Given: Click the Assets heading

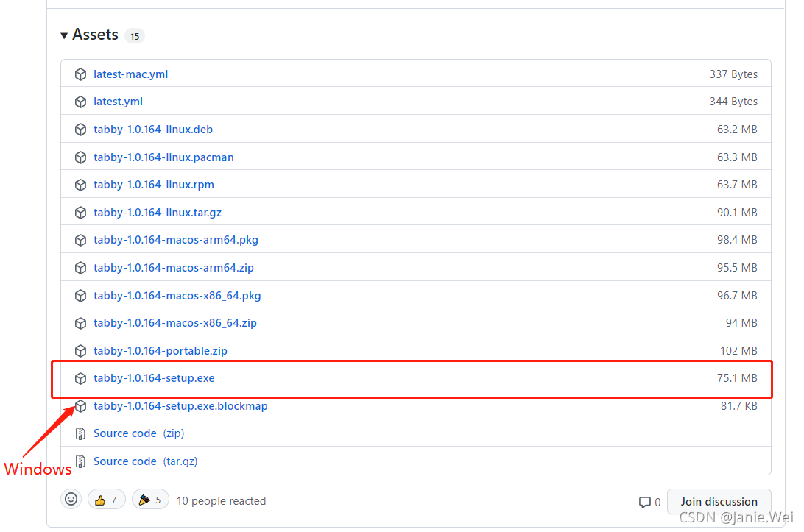Looking at the screenshot, I should (96, 35).
